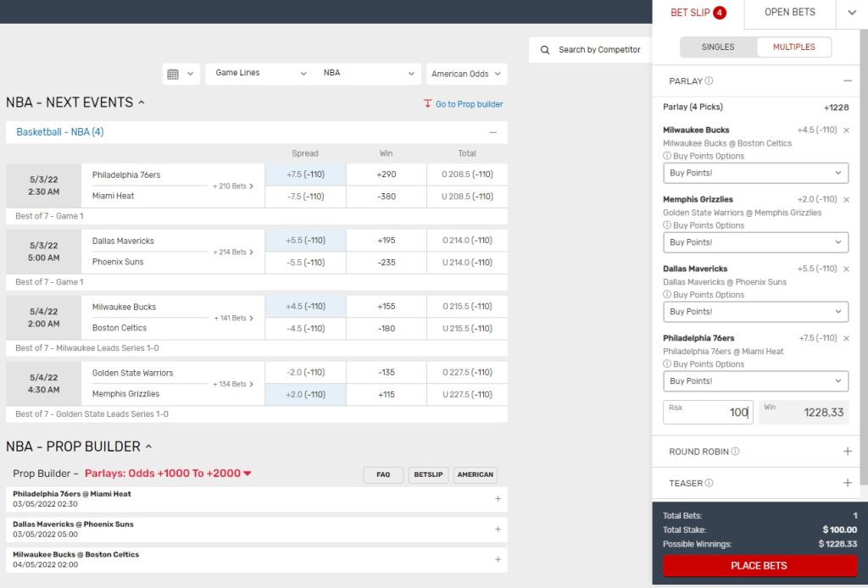Click the Parlay info icon
This screenshot has width=868, height=588.
(709, 81)
